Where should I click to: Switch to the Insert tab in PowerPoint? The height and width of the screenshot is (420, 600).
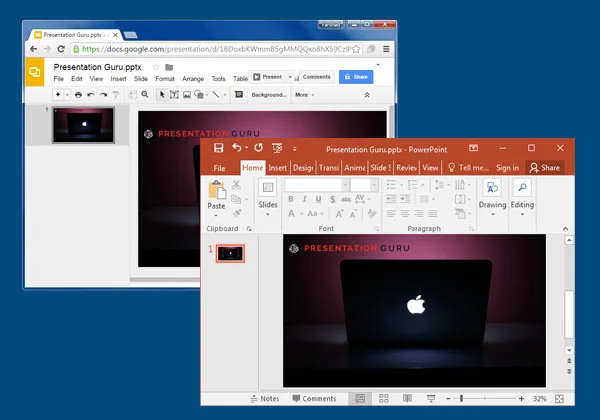[x=277, y=168]
